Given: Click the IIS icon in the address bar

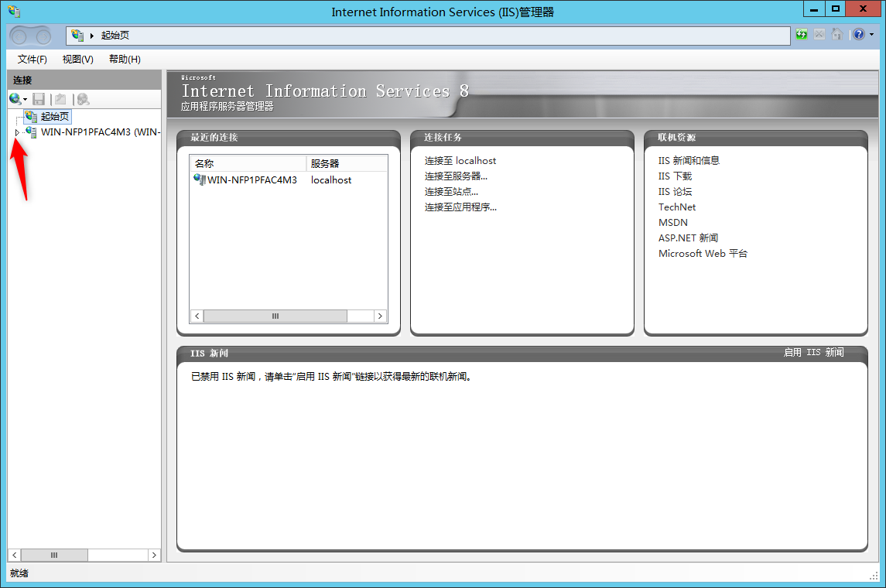Looking at the screenshot, I should [77, 35].
